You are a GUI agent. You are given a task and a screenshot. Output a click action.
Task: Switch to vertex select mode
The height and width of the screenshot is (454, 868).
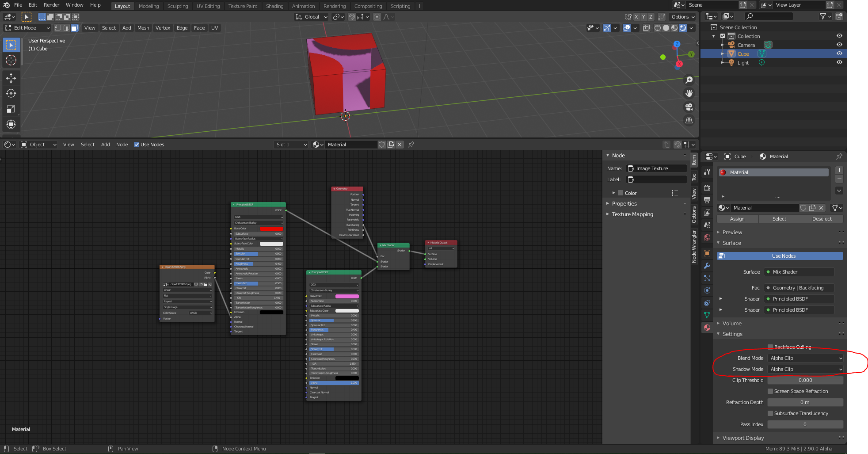(x=58, y=28)
